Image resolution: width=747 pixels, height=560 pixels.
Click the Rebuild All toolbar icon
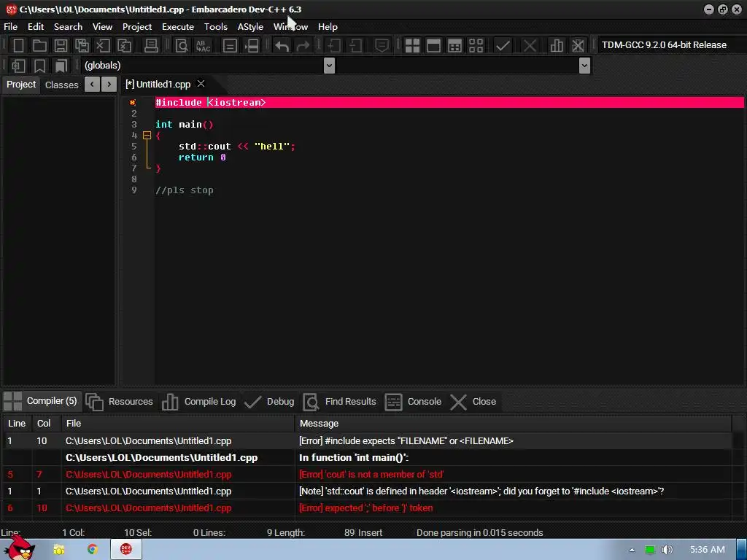(x=476, y=46)
